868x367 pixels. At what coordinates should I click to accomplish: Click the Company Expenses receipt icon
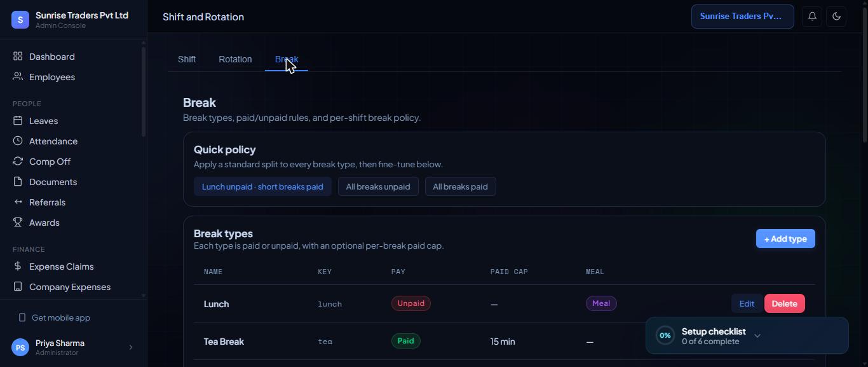18,287
